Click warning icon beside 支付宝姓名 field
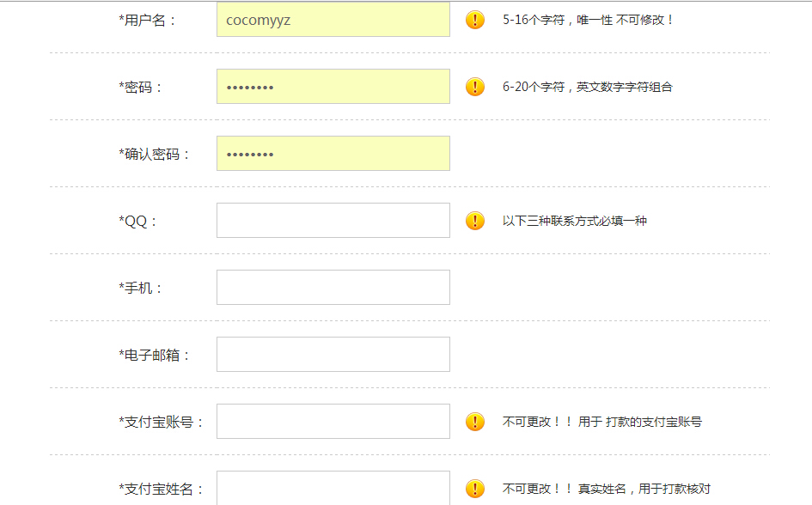The height and width of the screenshot is (505, 812). pos(475,488)
